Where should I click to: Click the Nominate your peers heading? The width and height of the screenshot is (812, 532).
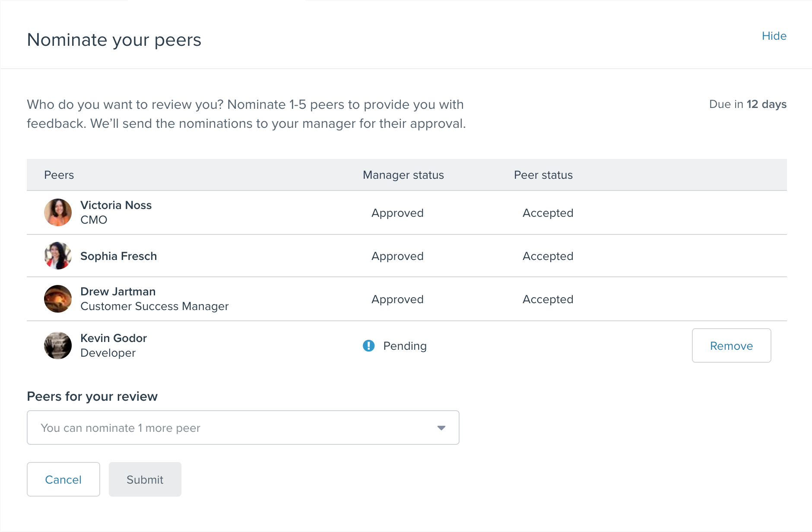tap(114, 40)
